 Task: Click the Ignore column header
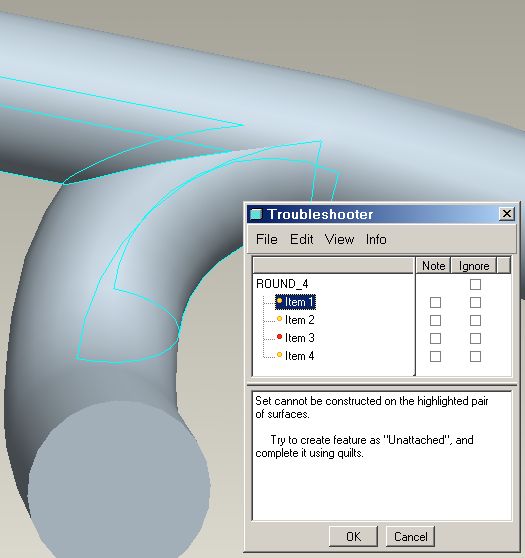pos(474,266)
